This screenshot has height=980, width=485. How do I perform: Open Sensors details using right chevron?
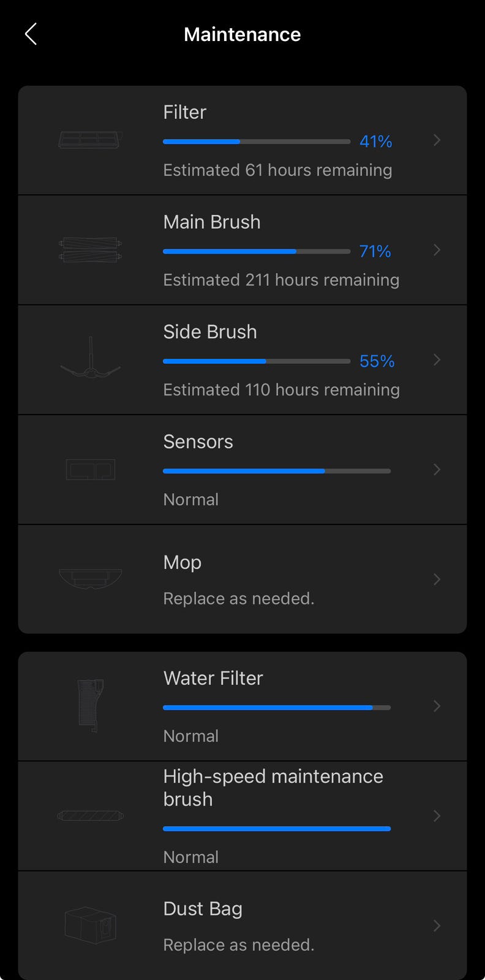coord(437,470)
